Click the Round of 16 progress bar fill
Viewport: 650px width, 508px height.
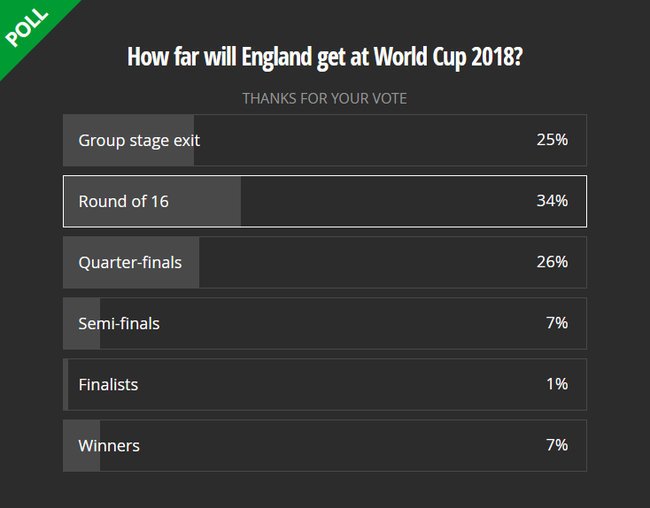[153, 201]
